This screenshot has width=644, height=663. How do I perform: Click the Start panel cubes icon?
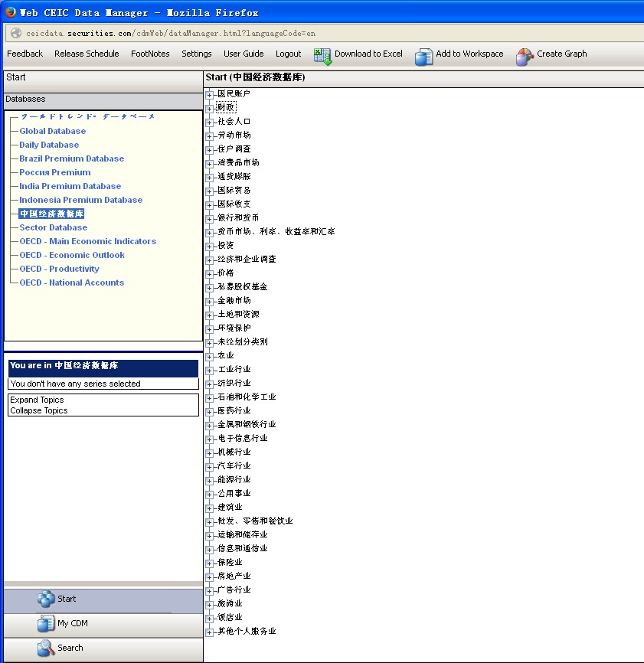(x=46, y=599)
